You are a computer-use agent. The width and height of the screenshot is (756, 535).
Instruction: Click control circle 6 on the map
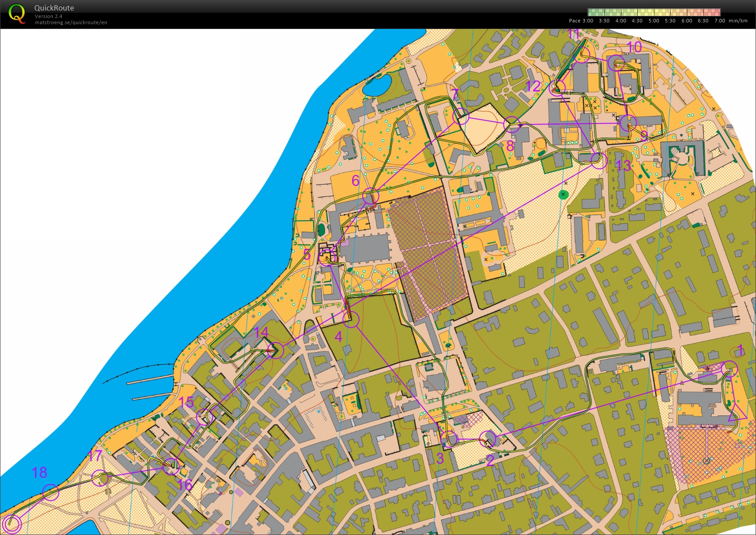coord(371,196)
